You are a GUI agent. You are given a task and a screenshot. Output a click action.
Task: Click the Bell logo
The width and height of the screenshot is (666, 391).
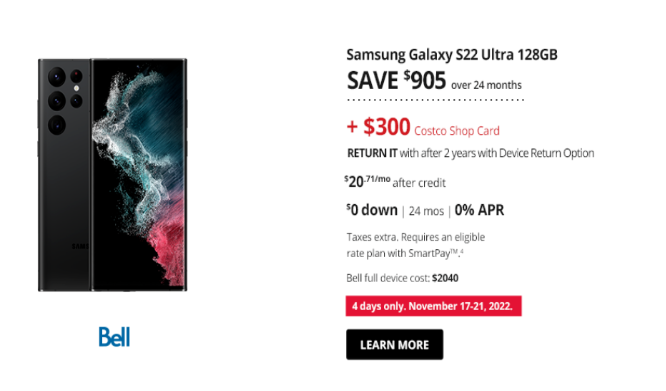(114, 337)
